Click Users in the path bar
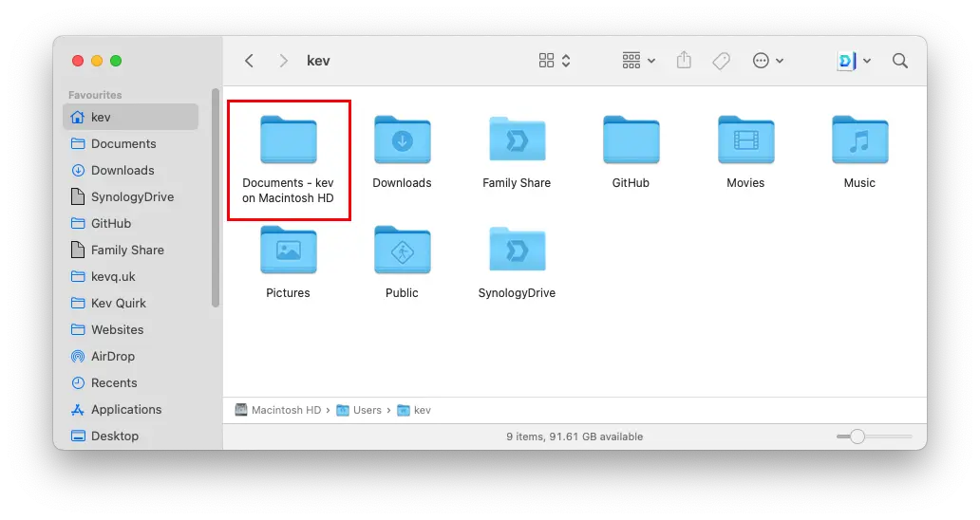 tap(367, 411)
